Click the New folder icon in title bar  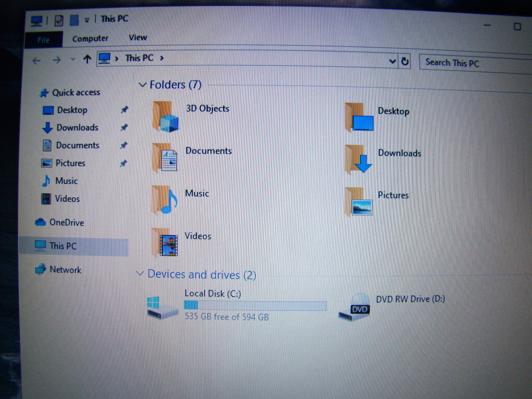point(74,20)
